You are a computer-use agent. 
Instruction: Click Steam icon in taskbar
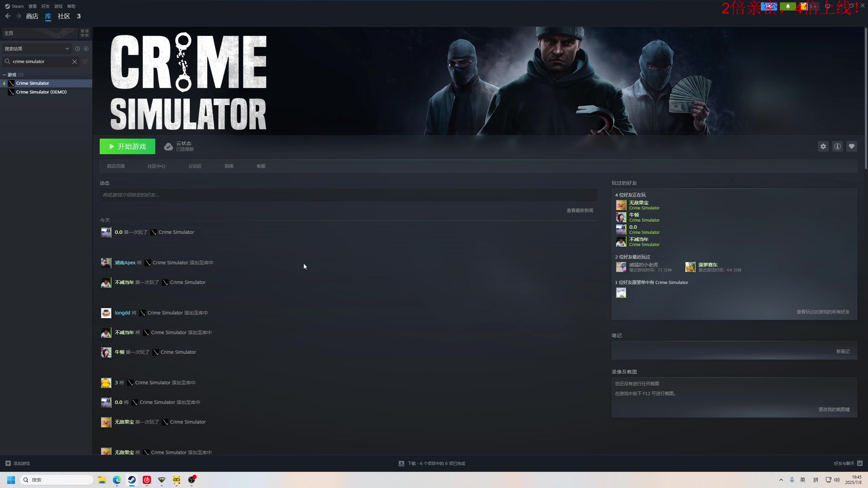click(x=132, y=480)
